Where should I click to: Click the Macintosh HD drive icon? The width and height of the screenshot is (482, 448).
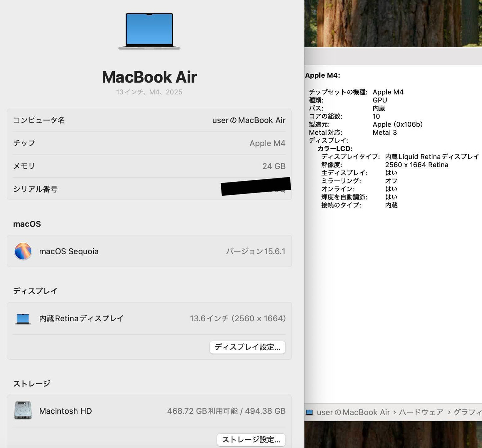point(23,411)
